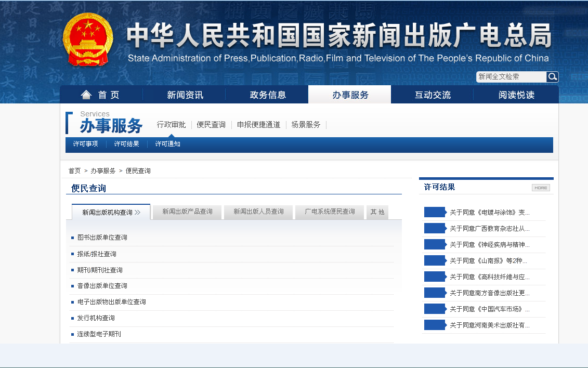
Task: Open 关于同意《电镀与涂饰》变... notice
Action: click(490, 213)
